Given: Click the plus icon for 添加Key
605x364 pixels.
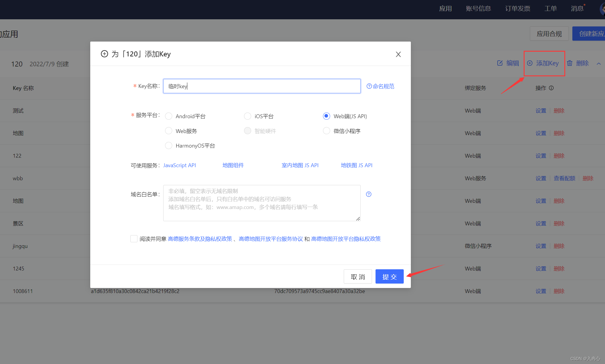Looking at the screenshot, I should coord(530,63).
